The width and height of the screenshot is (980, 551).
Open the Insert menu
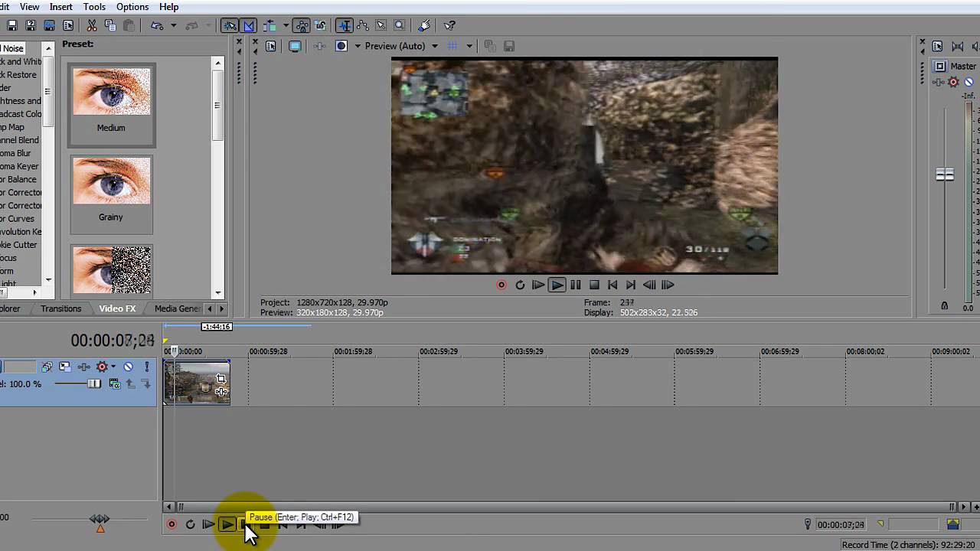click(x=61, y=7)
